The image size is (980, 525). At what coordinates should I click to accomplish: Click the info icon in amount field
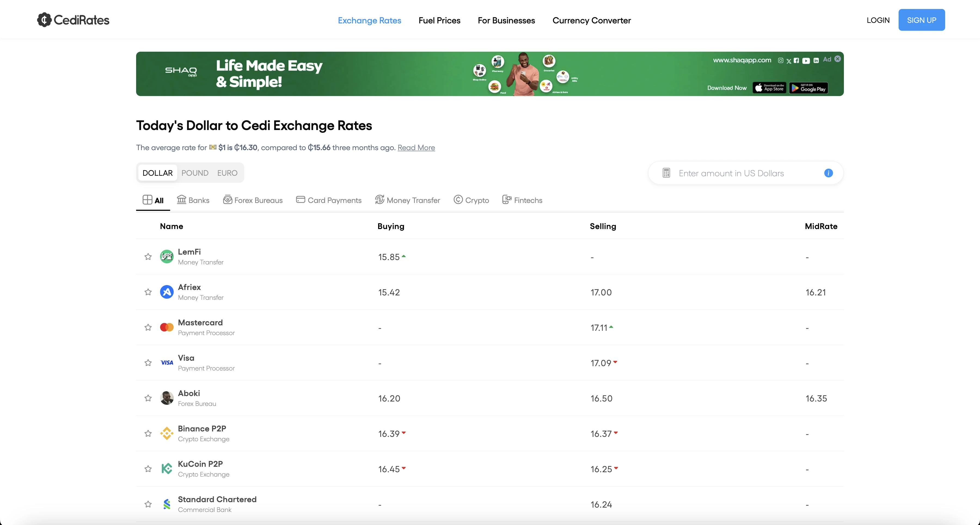pyautogui.click(x=829, y=173)
